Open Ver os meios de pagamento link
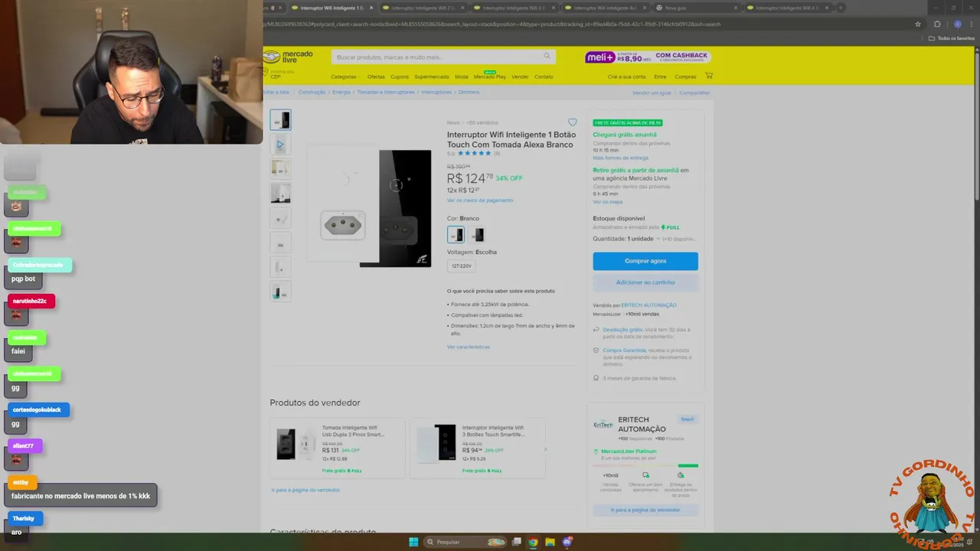This screenshot has height=551, width=980. (480, 201)
